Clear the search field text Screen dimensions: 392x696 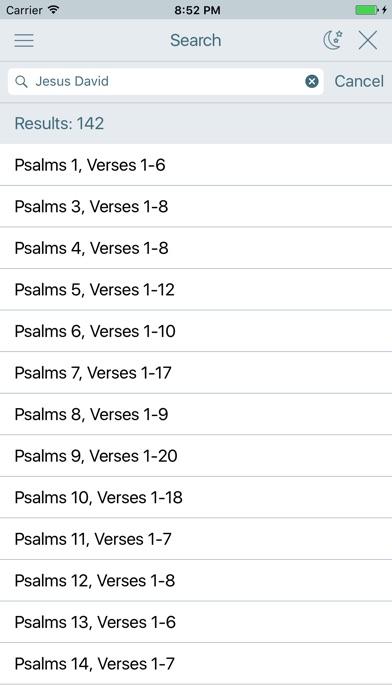[x=312, y=81]
